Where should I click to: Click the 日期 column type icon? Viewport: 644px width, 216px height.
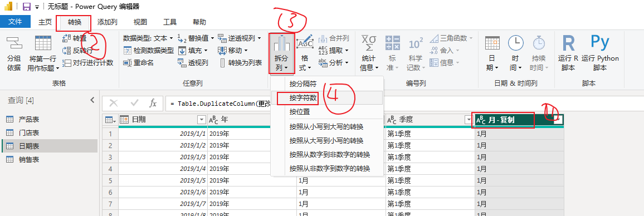click(x=124, y=120)
